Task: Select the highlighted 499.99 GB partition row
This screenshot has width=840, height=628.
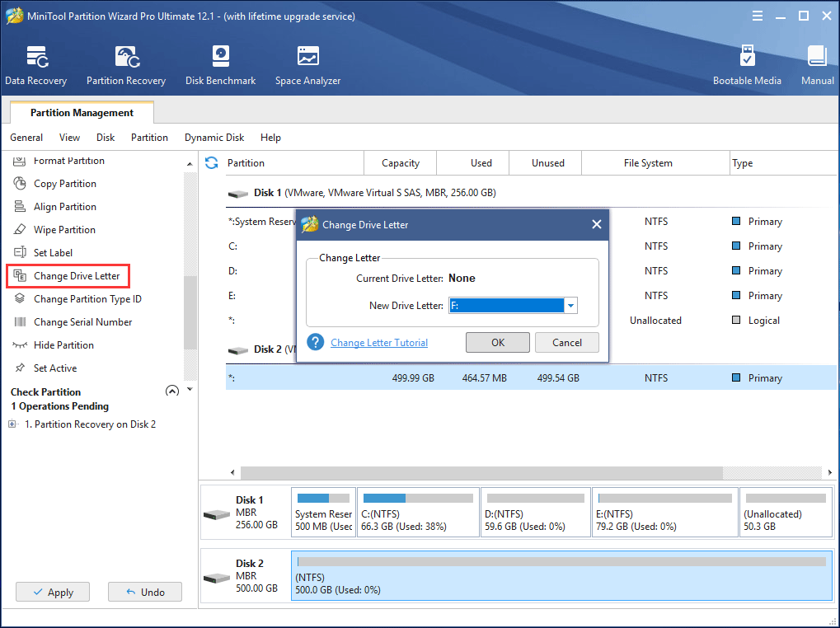Action: (x=531, y=378)
